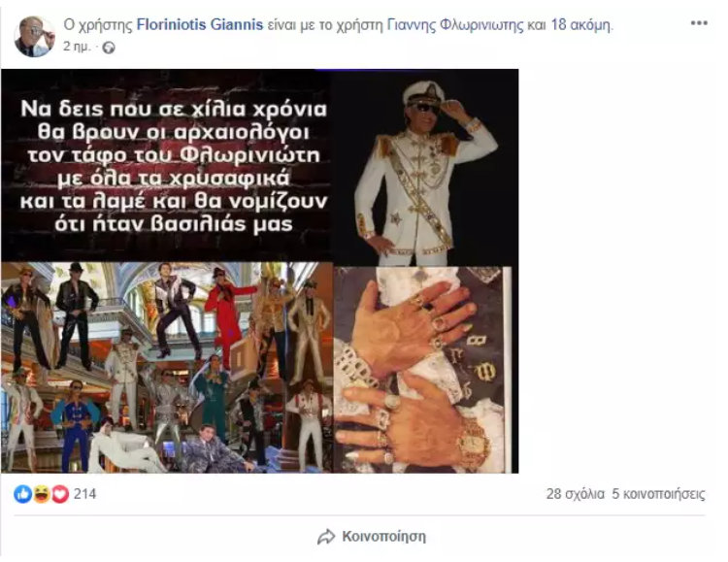Open collage of colorful costumes photo
Image resolution: width=728 pixels, height=562 pixels.
coord(167,368)
